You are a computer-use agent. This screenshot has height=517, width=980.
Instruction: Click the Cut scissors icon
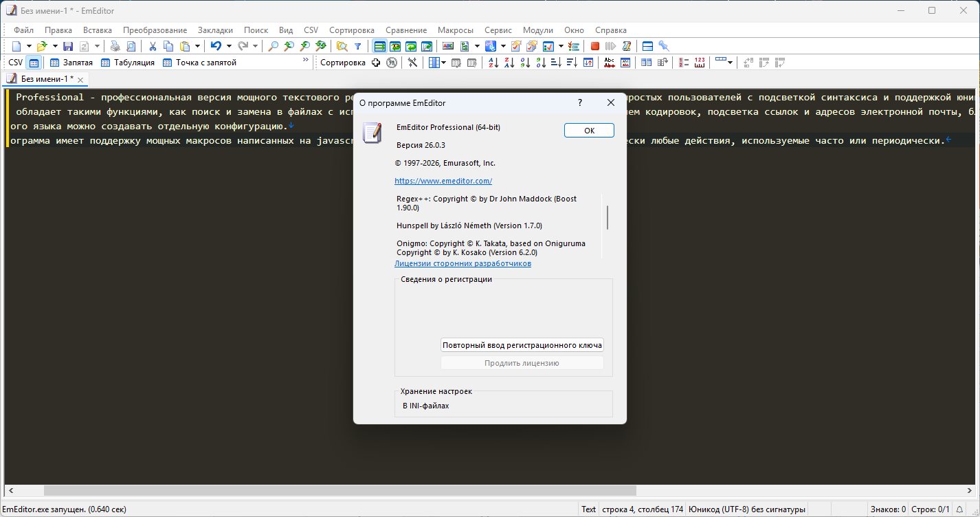point(153,46)
